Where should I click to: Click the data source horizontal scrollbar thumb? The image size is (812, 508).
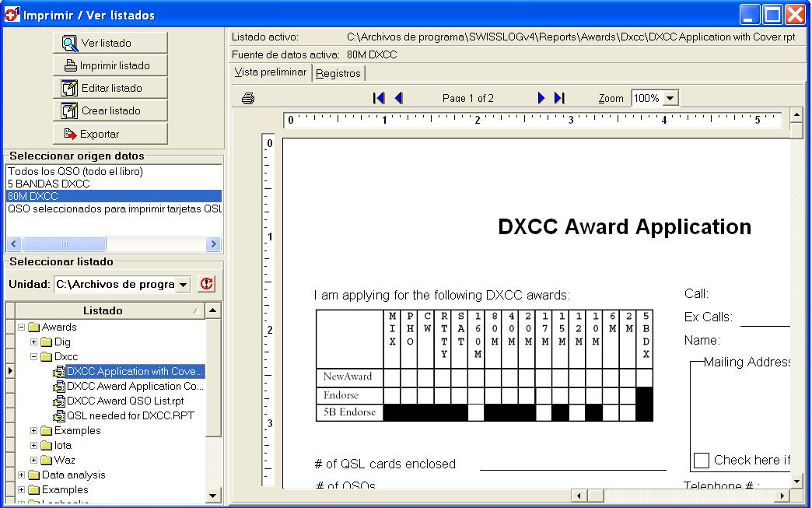(64, 244)
